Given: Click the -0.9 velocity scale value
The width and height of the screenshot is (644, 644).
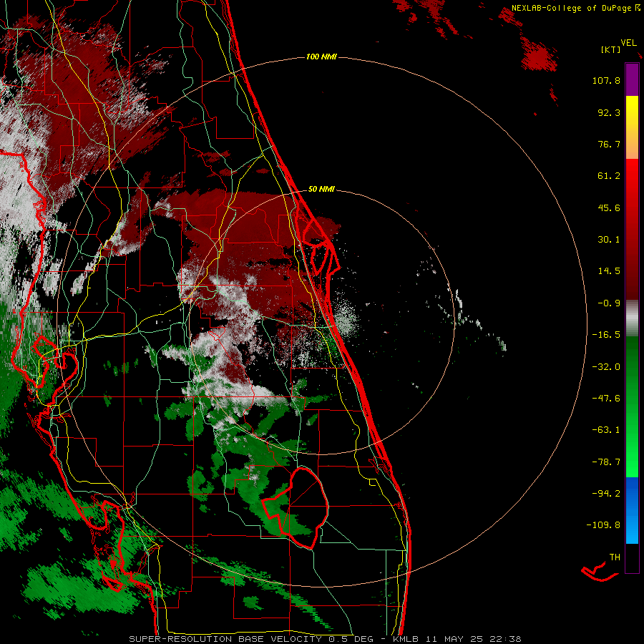Looking at the screenshot, I should pyautogui.click(x=609, y=303).
